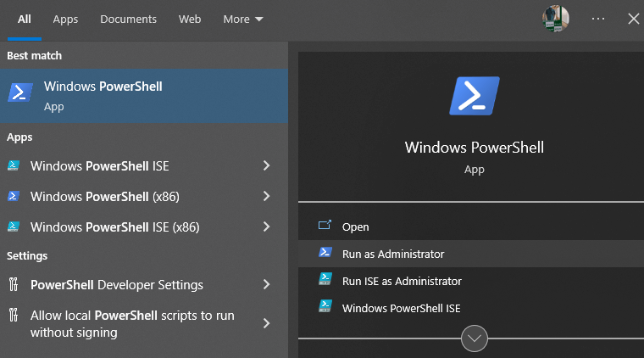Switch to the Web search tab
This screenshot has height=358, width=644.
tap(190, 20)
